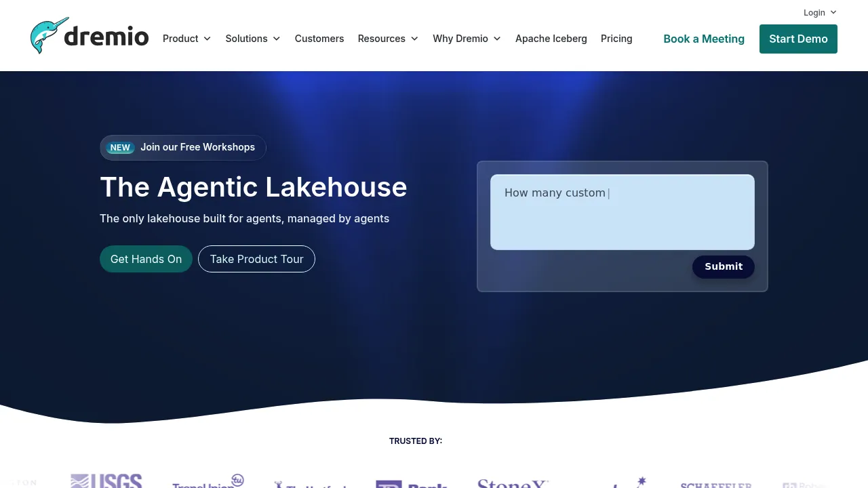The height and width of the screenshot is (488, 868).
Task: Navigate to Pricing
Action: coord(616,39)
